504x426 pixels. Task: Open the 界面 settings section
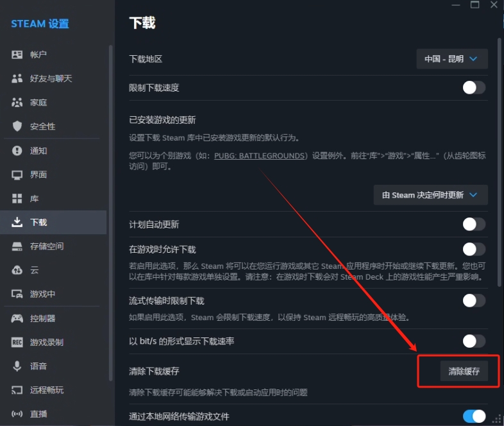pyautogui.click(x=53, y=175)
